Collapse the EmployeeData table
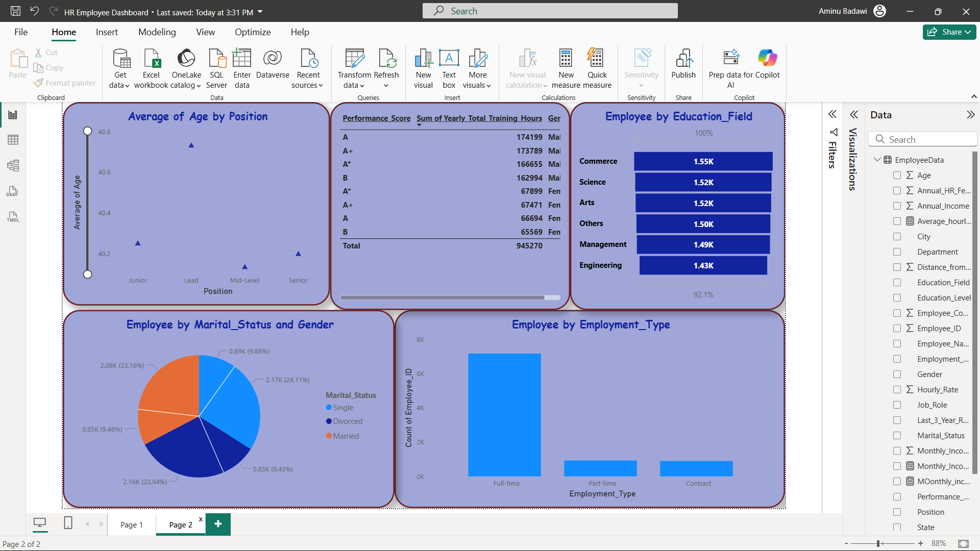The image size is (980, 551). 877,160
